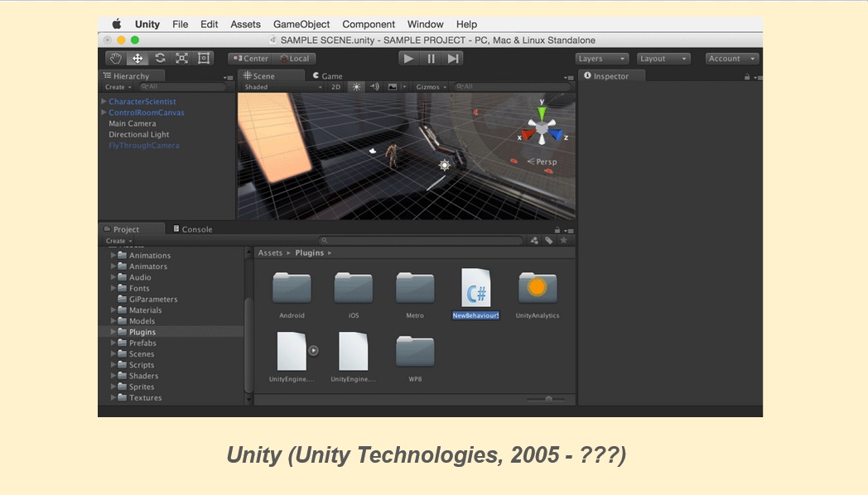This screenshot has width=868, height=495.
Task: Click the green Y axis gizmo cone
Action: 542,113
